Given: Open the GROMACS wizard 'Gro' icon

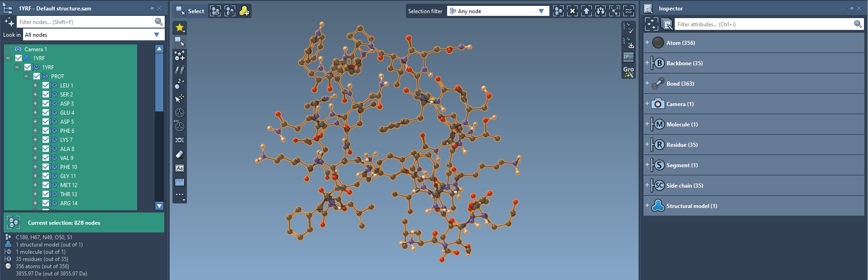Looking at the screenshot, I should pyautogui.click(x=628, y=72).
